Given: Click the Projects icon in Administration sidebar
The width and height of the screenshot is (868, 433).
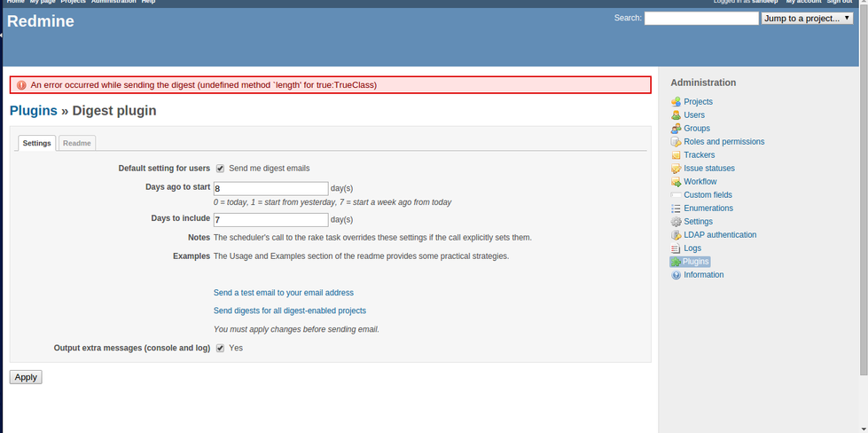Looking at the screenshot, I should [676, 102].
